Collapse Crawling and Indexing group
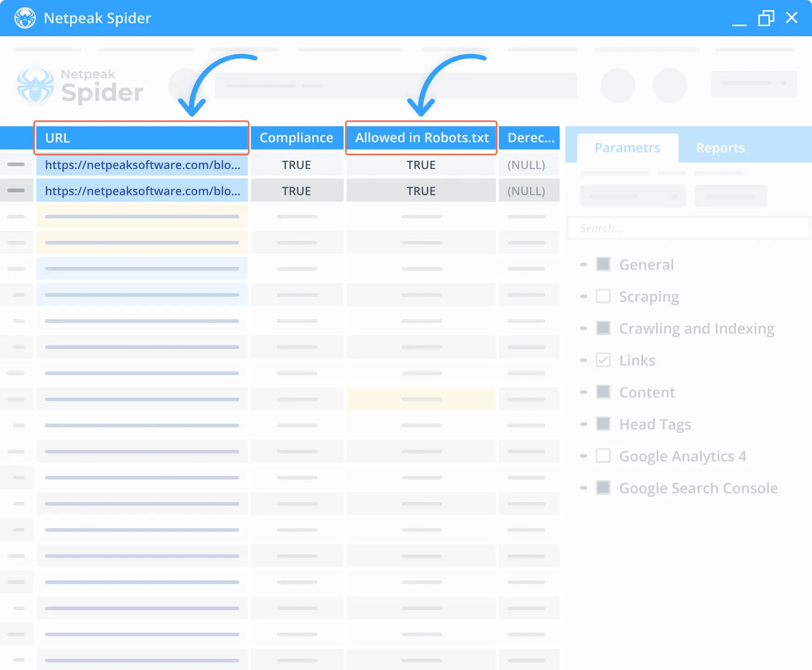812x670 pixels. (x=584, y=328)
